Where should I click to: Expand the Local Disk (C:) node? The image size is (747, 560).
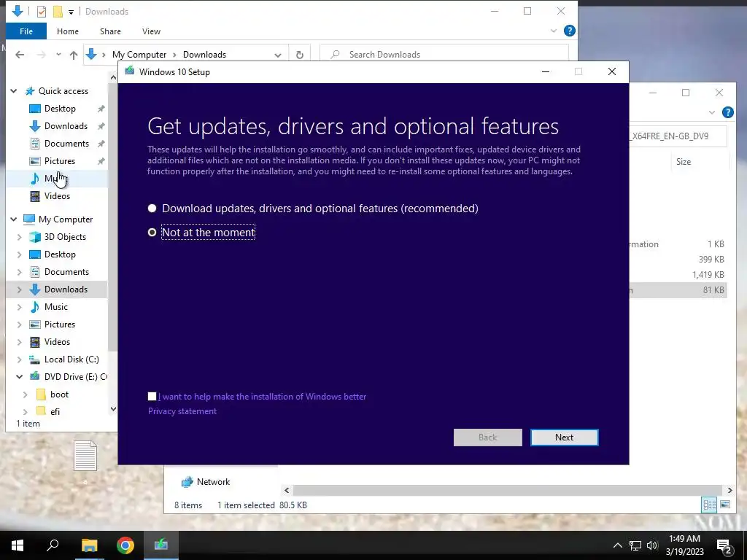[x=20, y=359]
